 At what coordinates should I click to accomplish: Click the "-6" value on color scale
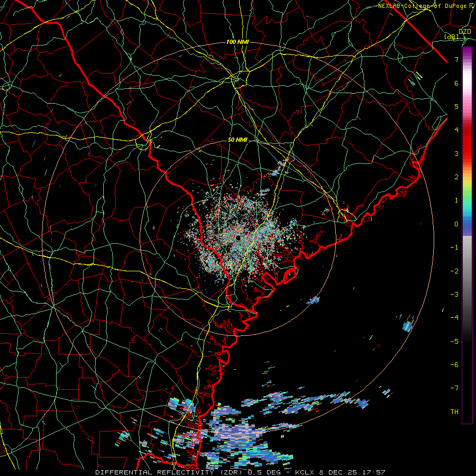[454, 365]
